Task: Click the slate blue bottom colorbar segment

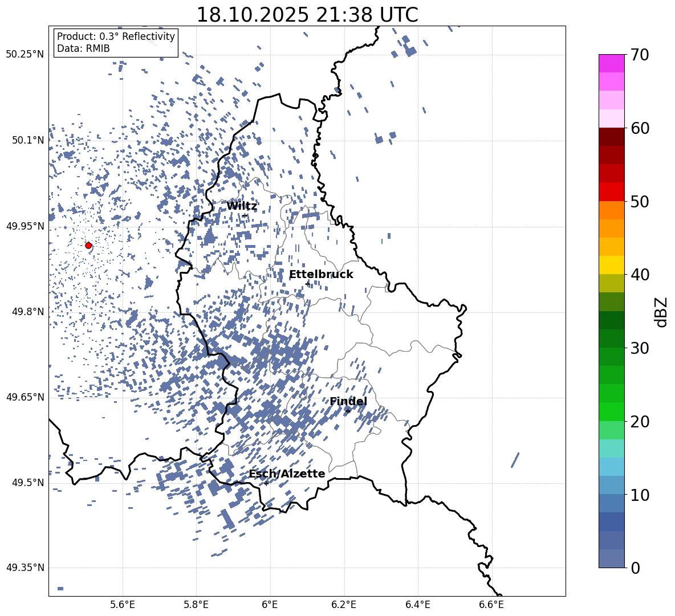Action: (x=611, y=558)
